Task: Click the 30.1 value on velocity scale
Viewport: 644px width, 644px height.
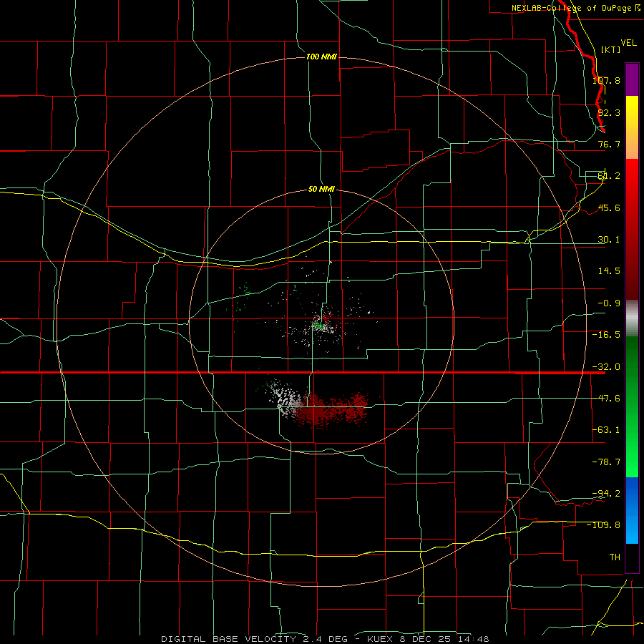Action: pyautogui.click(x=609, y=240)
